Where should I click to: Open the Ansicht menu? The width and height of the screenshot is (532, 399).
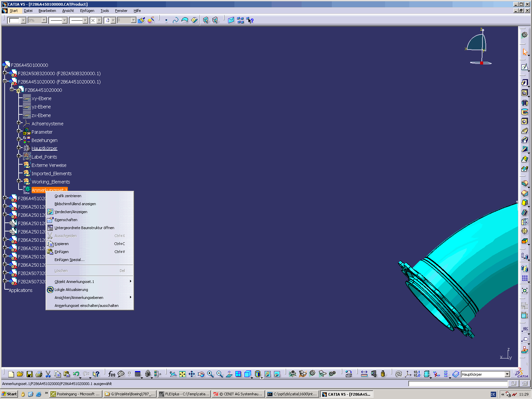(68, 11)
